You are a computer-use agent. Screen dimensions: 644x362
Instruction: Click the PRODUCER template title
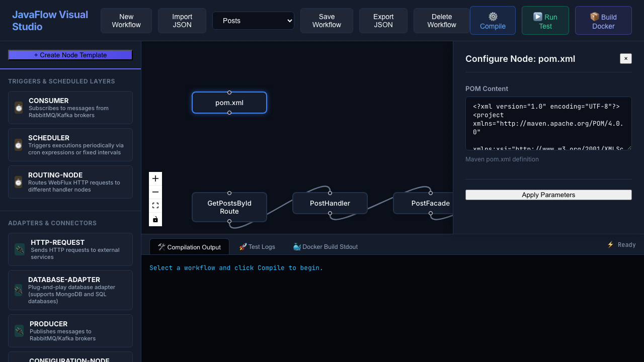[48, 324]
